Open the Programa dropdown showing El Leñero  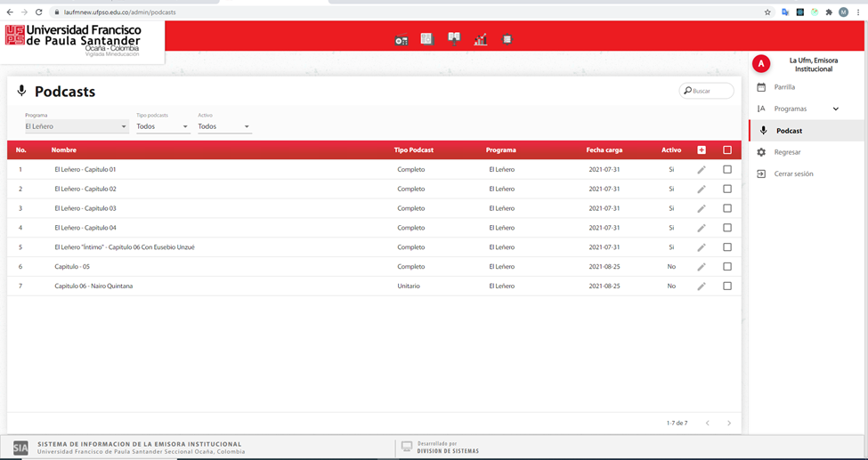tap(77, 126)
